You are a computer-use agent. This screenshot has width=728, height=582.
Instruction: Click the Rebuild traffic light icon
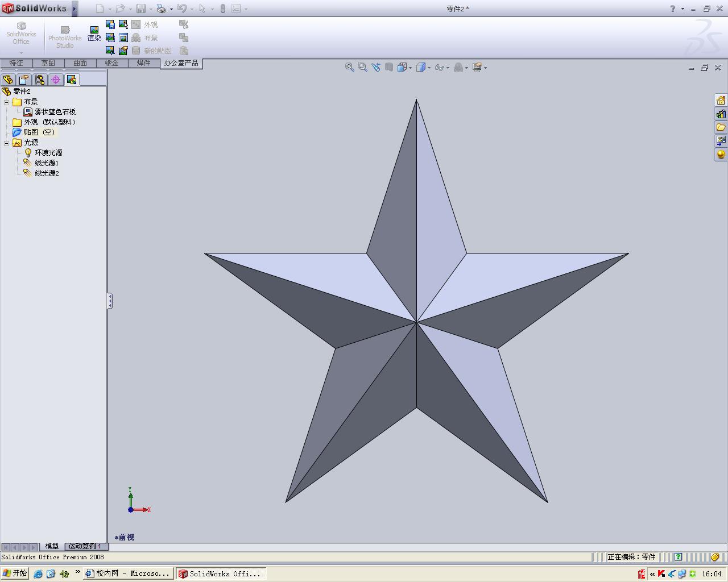pyautogui.click(x=223, y=9)
